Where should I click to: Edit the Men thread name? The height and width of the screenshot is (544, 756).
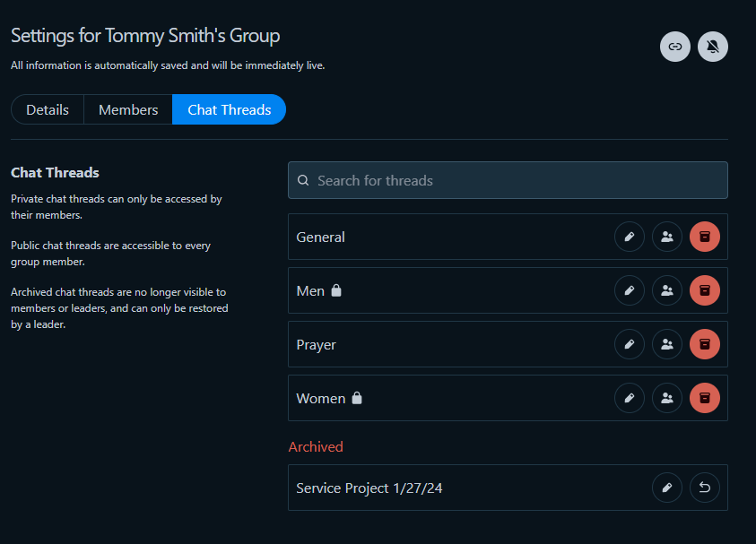tap(630, 290)
